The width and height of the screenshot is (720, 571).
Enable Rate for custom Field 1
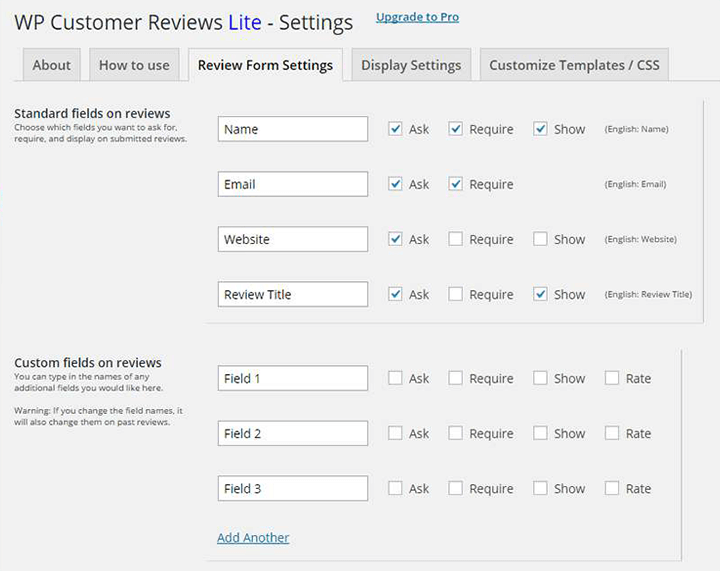pyautogui.click(x=612, y=378)
